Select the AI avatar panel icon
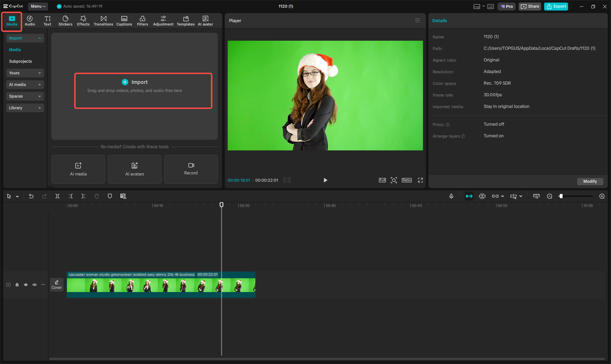 click(205, 20)
